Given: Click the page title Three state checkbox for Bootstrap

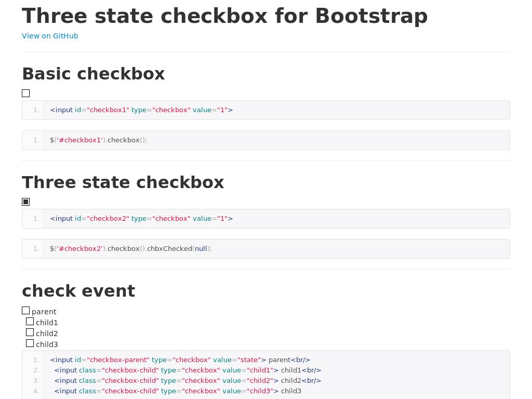Looking at the screenshot, I should (x=224, y=16).
